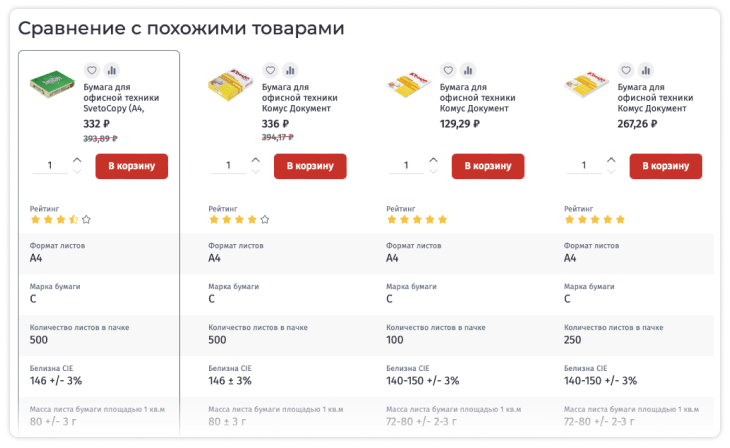The width and height of the screenshot is (730, 448).
Task: Favorite the 336 ₽ Комус Документ paper
Action: [270, 71]
